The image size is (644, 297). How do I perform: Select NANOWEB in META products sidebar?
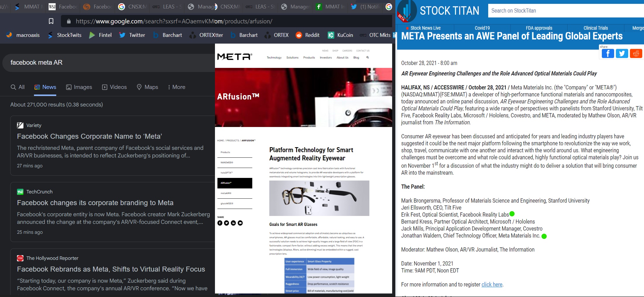(235, 163)
